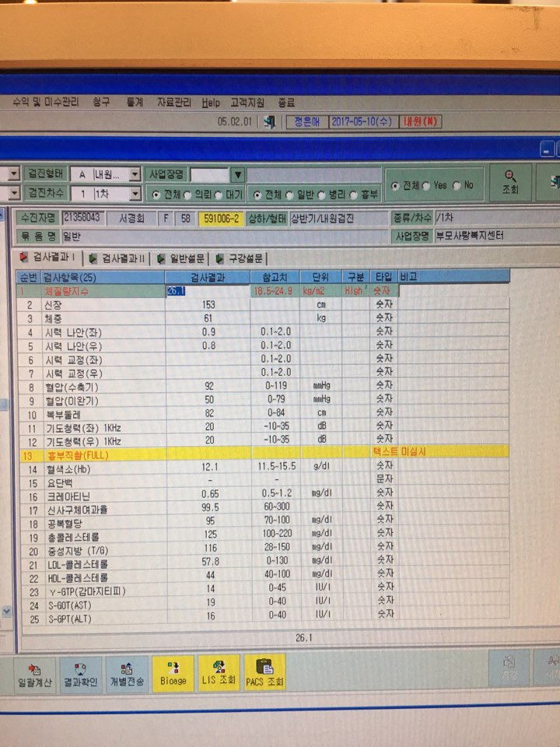Open the 고객지원 menu
The width and height of the screenshot is (560, 747).
point(247,103)
